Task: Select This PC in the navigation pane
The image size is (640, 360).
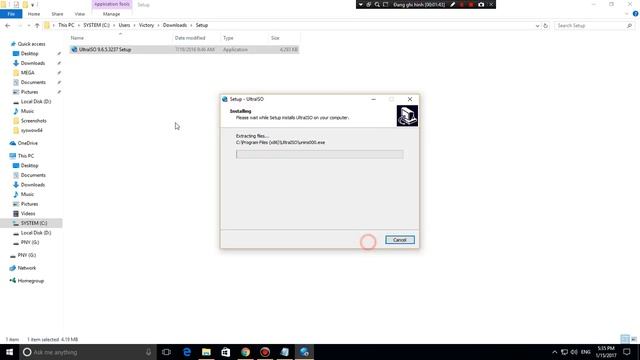Action: coord(26,156)
